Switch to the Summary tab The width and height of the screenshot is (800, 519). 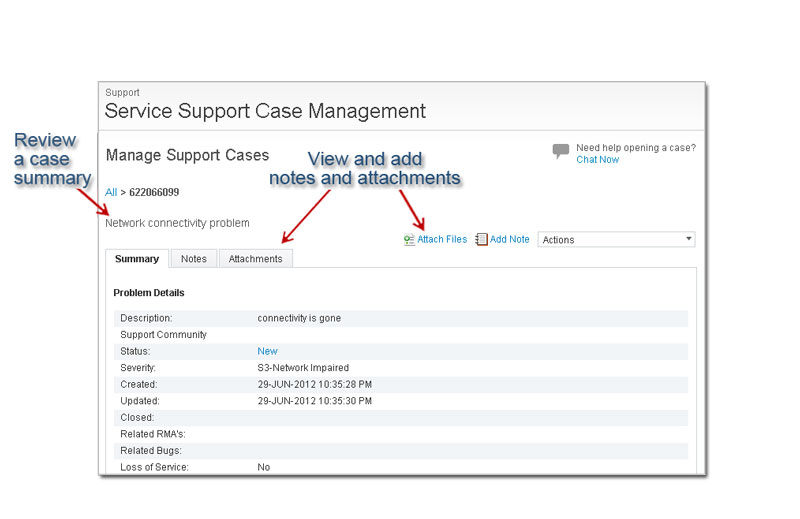click(137, 259)
